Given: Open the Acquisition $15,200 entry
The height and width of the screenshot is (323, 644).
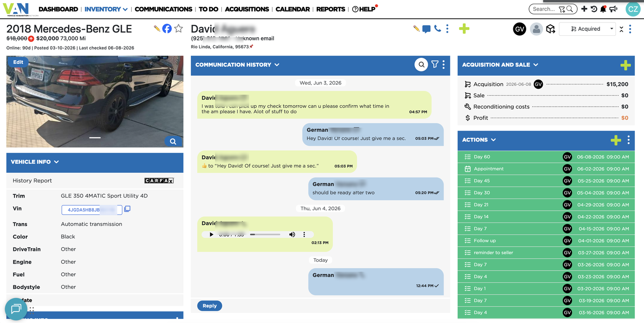Looking at the screenshot, I should pos(546,84).
